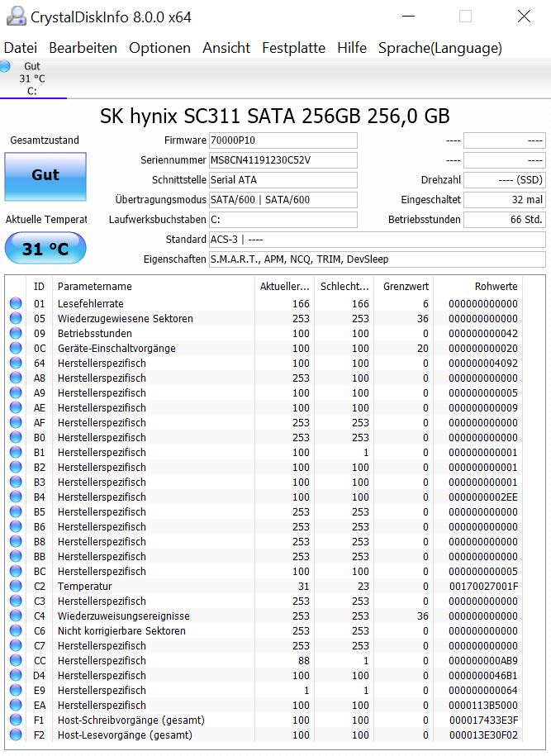This screenshot has width=551, height=756.
Task: Click the Drehzahl field showing (SSD)
Action: [x=504, y=180]
